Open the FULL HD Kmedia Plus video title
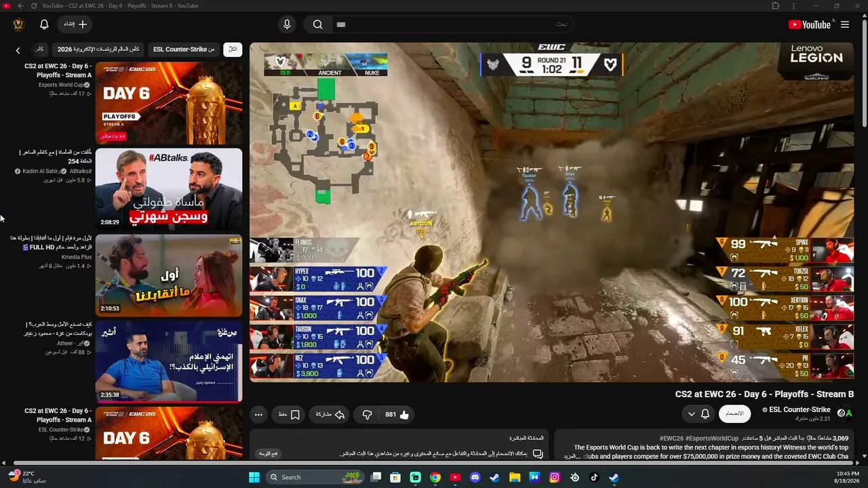This screenshot has width=868, height=488. click(x=51, y=243)
